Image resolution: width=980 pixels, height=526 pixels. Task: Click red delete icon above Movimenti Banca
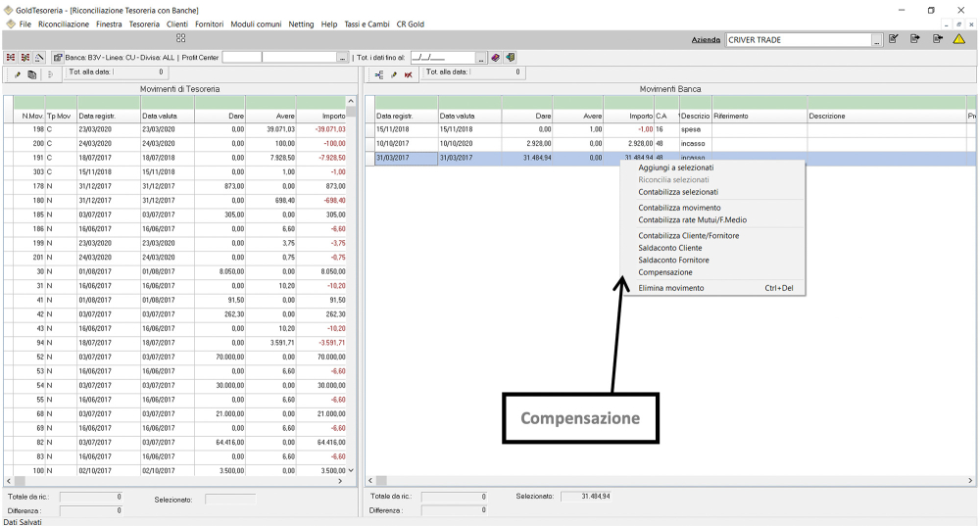(408, 74)
